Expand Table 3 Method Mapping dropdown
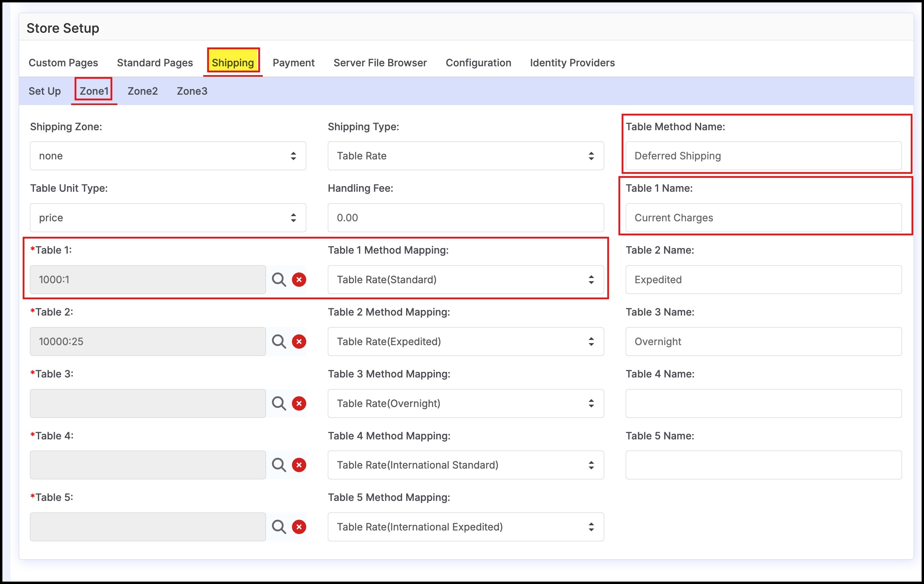The image size is (924, 584). [466, 403]
